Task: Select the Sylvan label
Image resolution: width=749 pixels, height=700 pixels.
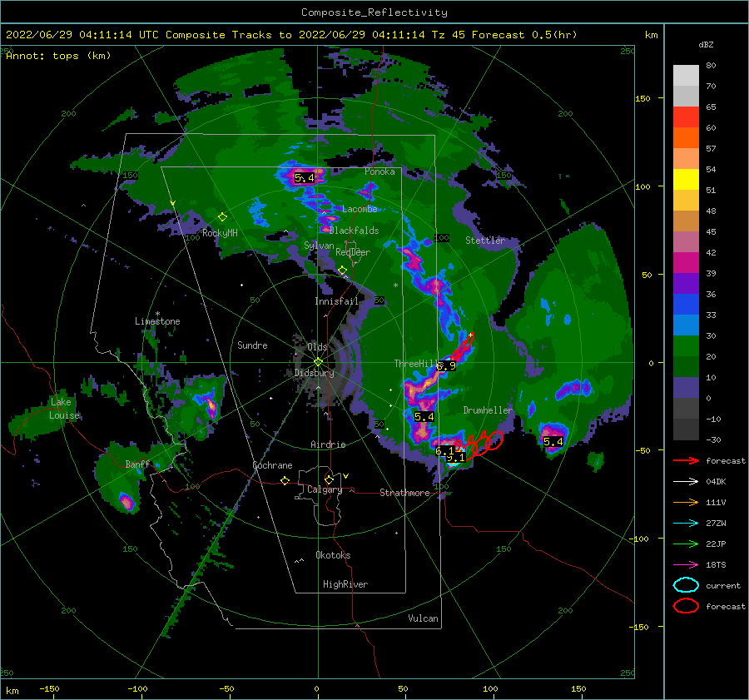Action: point(319,246)
